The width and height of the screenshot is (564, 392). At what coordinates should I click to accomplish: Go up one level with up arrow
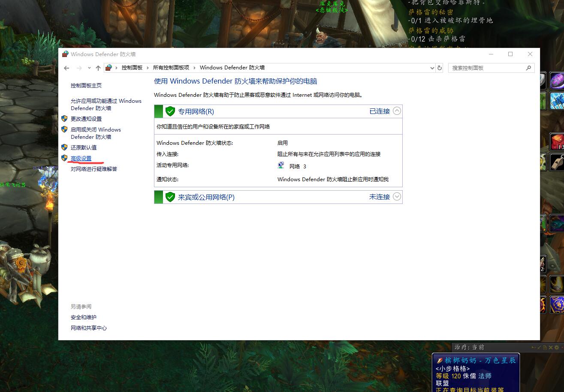click(98, 68)
